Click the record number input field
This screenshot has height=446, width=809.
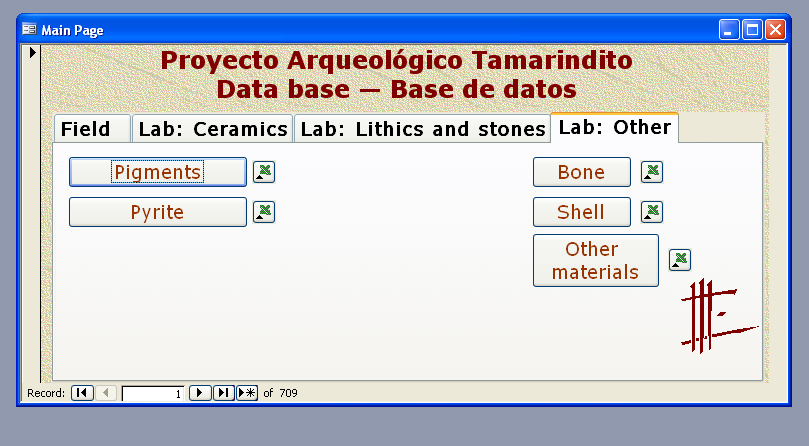[153, 394]
